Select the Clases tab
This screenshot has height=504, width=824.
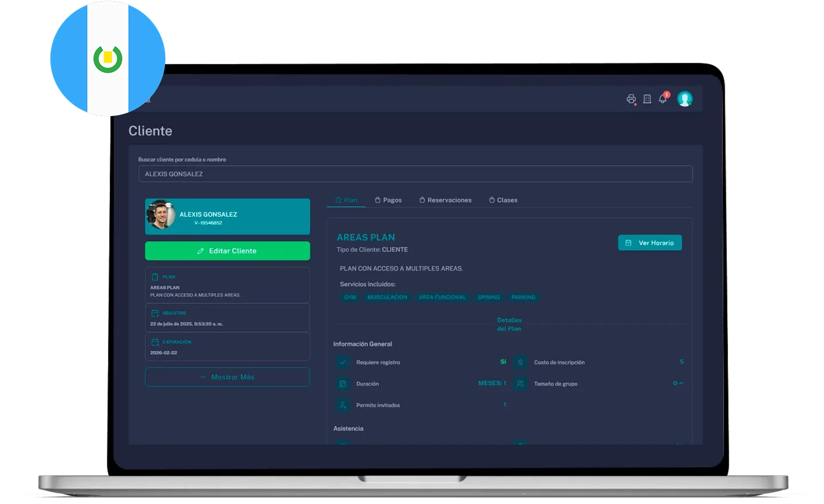[x=503, y=200]
